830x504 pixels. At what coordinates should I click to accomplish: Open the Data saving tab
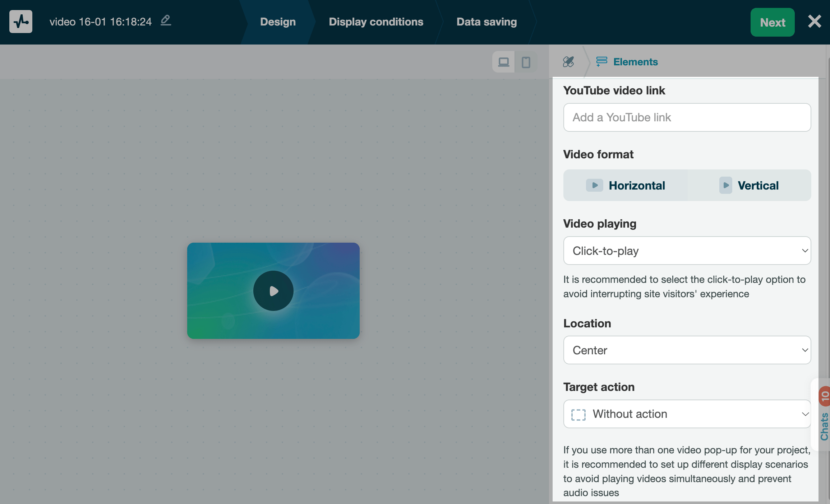coord(486,22)
